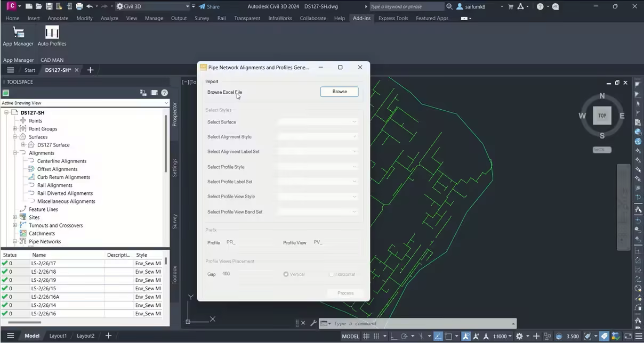
Task: Toggle grid display on the status bar
Action: tap(366, 336)
